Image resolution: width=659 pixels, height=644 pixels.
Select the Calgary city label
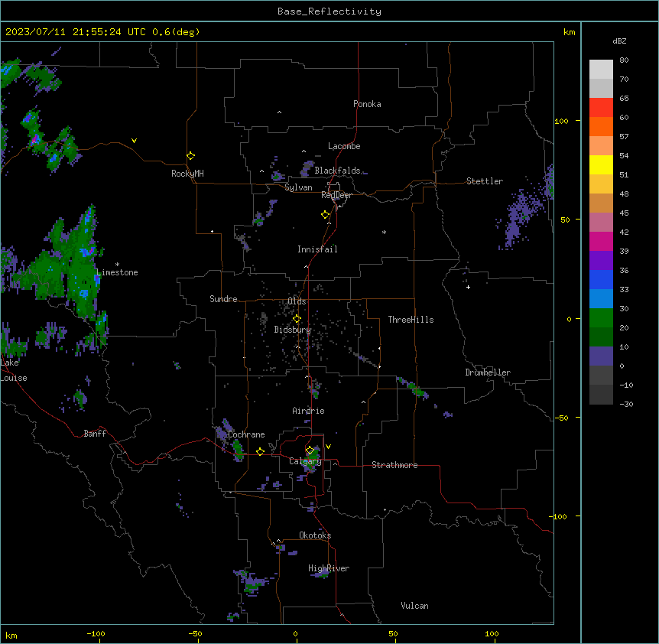coord(305,461)
